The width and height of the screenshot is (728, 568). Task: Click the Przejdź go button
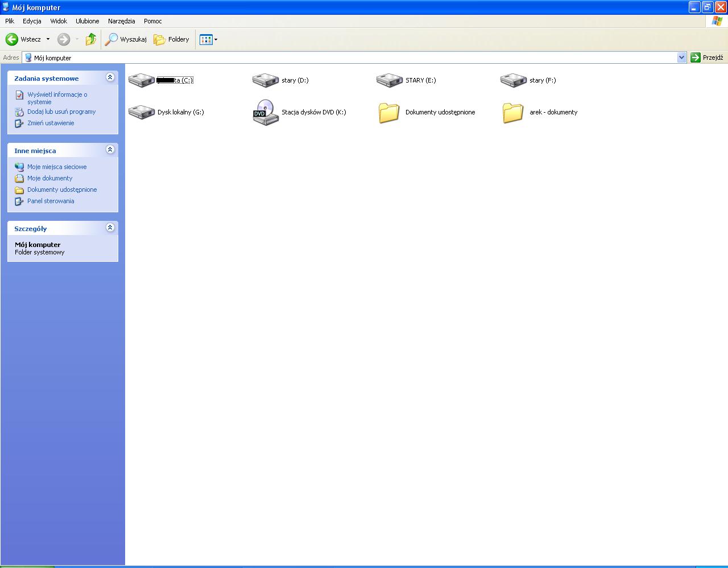707,57
